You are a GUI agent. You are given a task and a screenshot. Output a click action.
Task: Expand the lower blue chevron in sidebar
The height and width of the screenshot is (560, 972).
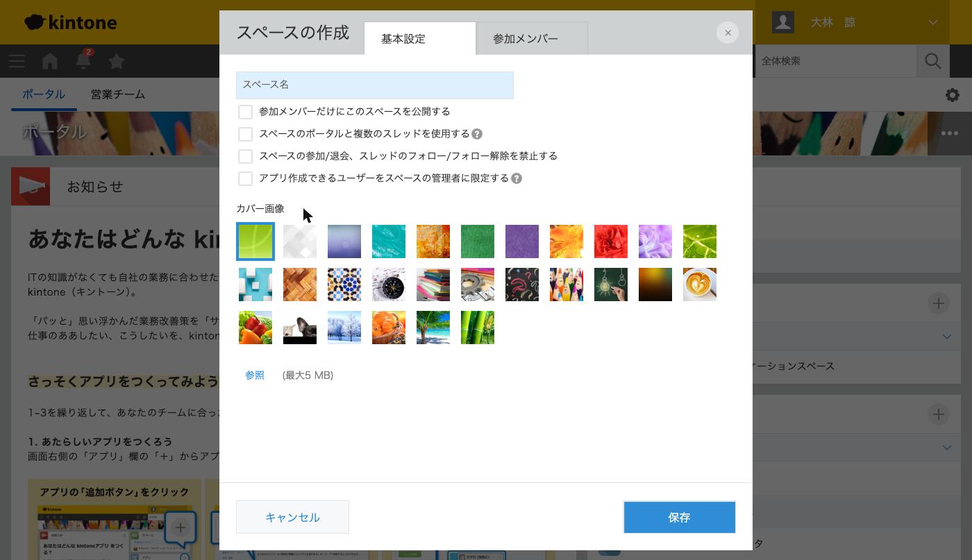coord(947,448)
